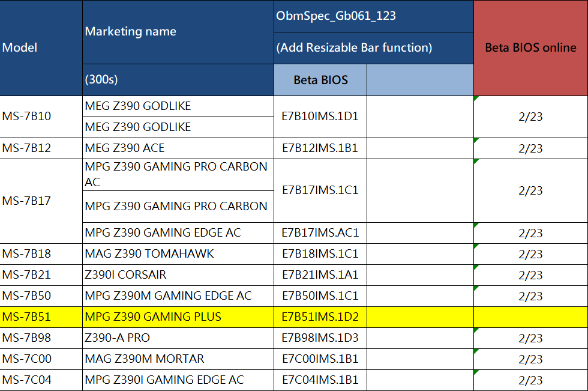Click 2/23 date in MS-7B50 row

530,296
